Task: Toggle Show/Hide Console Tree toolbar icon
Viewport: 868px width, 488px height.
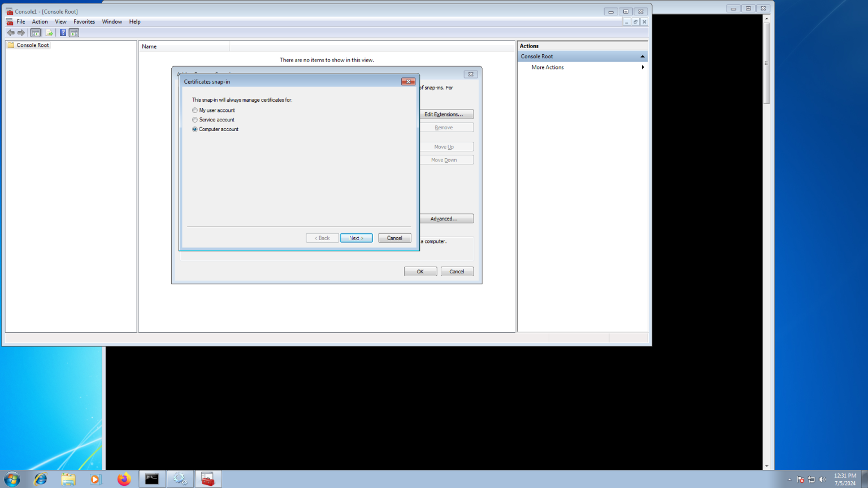Action: 36,33
